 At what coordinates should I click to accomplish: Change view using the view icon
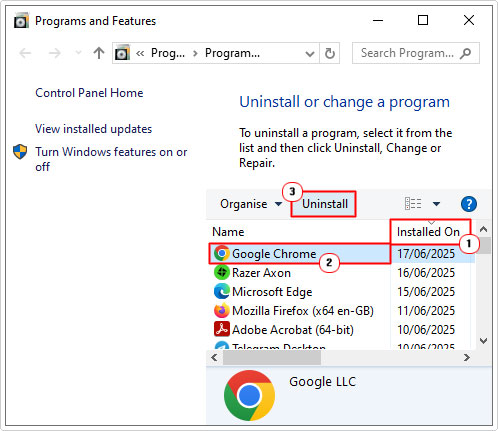[413, 203]
